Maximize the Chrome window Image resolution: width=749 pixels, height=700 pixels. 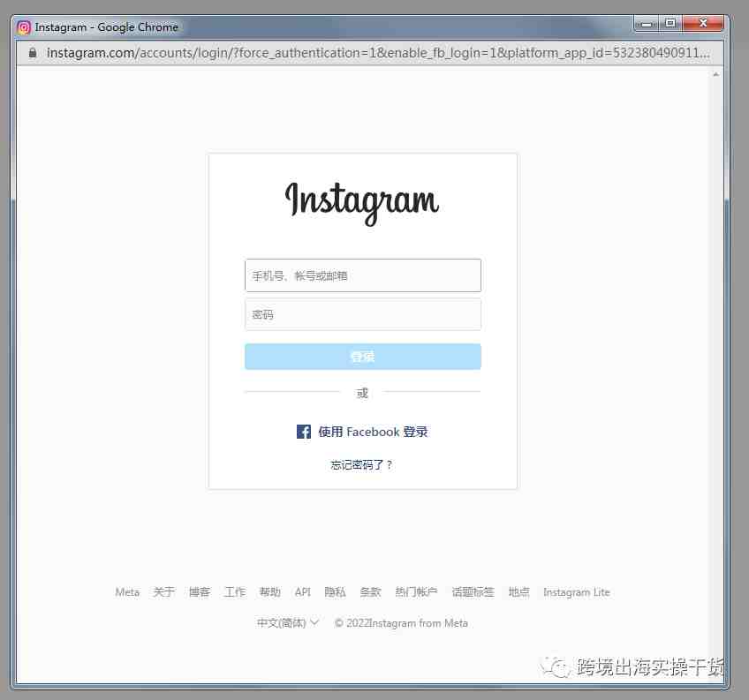click(x=670, y=23)
